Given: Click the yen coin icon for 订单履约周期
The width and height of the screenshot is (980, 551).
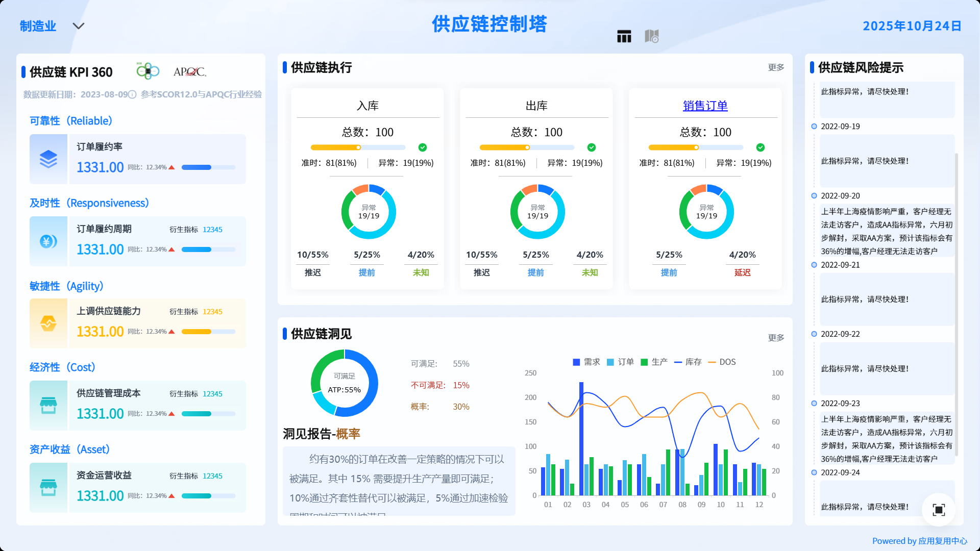Looking at the screenshot, I should (48, 241).
